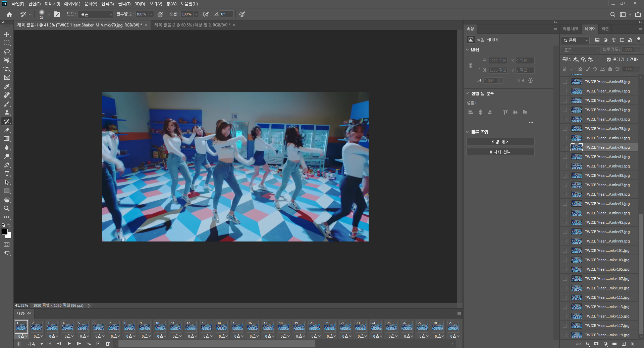Viewport: 644px width, 348px height.
Task: Open the frame 1 delay time dropdown
Action: coord(22,336)
